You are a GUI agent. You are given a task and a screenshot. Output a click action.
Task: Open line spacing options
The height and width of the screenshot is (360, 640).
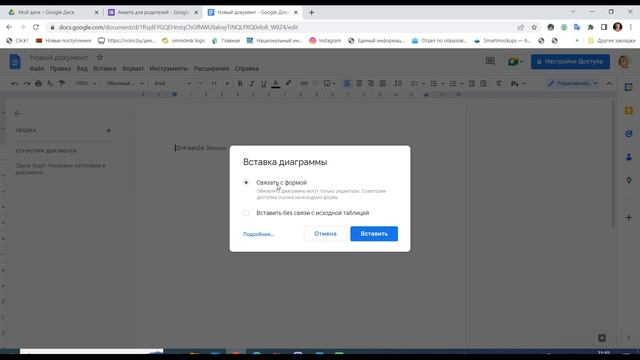pyautogui.click(x=398, y=84)
